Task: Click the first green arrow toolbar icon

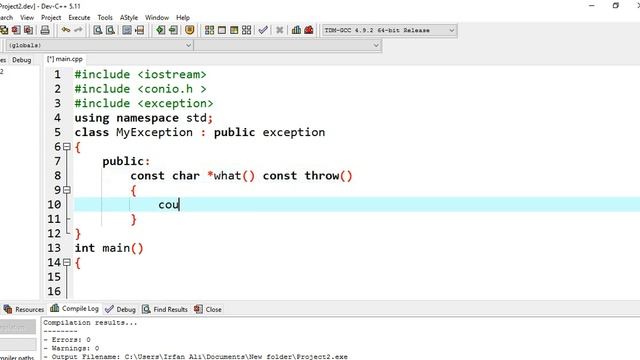Action: pos(161,30)
